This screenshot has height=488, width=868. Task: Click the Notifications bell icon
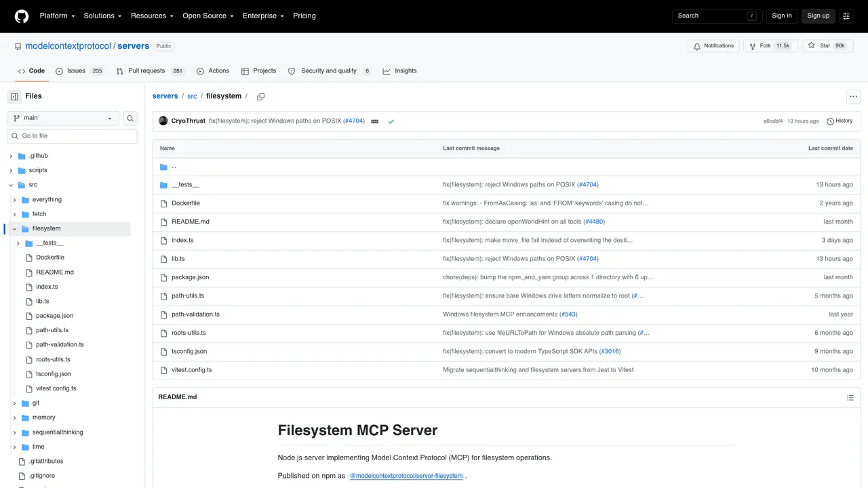click(696, 46)
